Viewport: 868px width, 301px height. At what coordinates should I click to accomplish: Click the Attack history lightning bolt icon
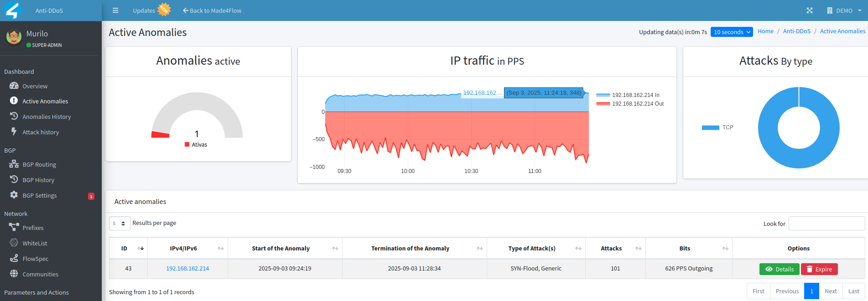click(x=14, y=132)
